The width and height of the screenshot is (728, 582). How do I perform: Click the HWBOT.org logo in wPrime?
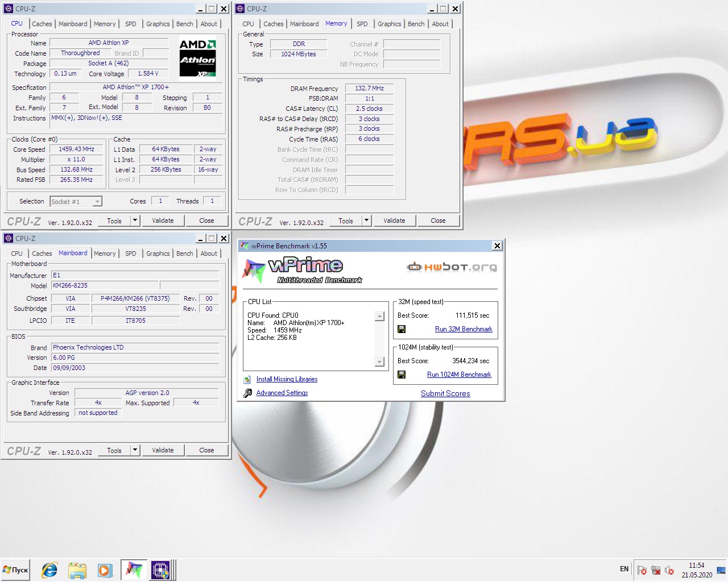452,267
